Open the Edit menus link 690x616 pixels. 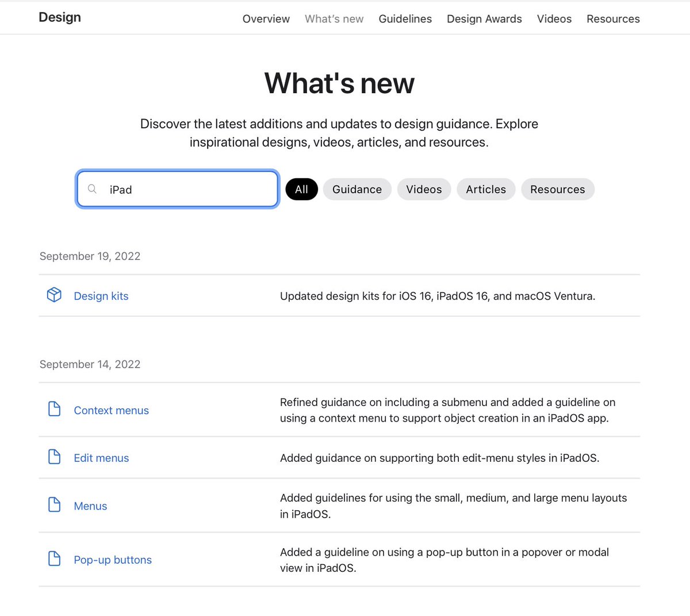(101, 458)
